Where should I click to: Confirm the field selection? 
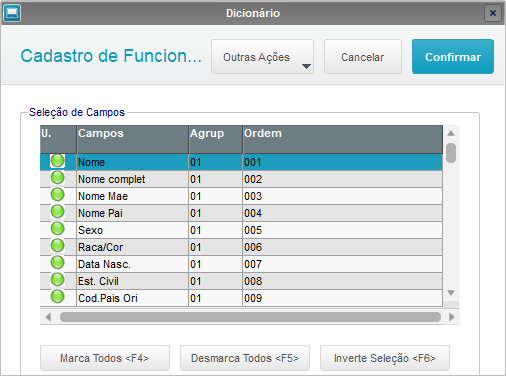pos(453,57)
